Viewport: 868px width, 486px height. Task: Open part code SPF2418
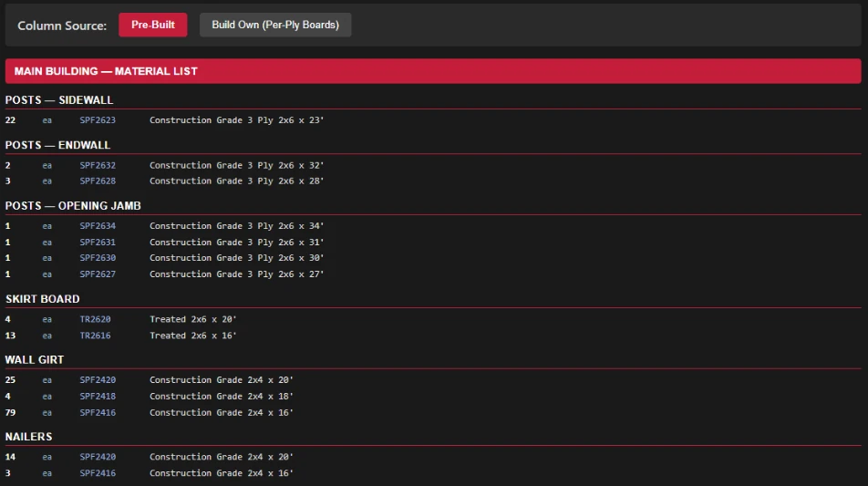click(98, 397)
